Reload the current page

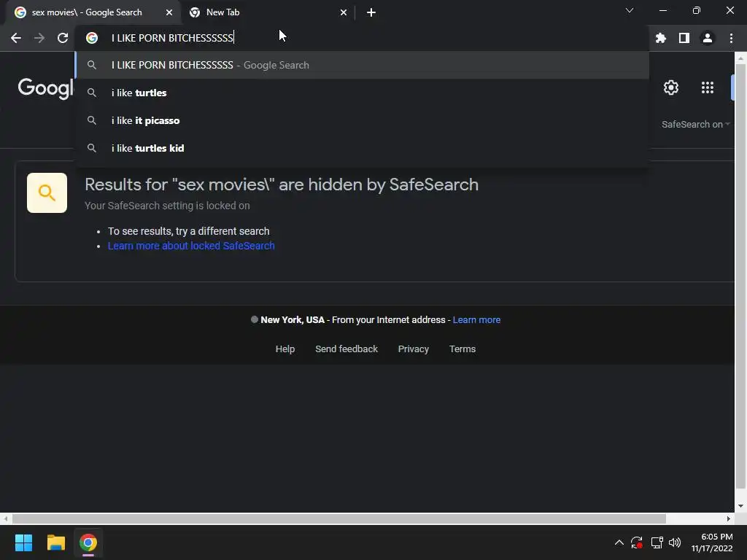[x=63, y=38]
